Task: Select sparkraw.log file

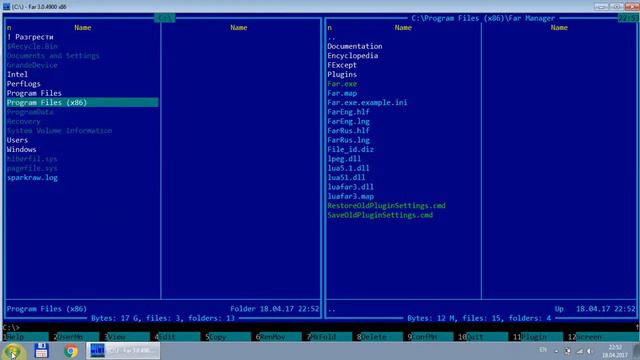Action: coord(32,178)
